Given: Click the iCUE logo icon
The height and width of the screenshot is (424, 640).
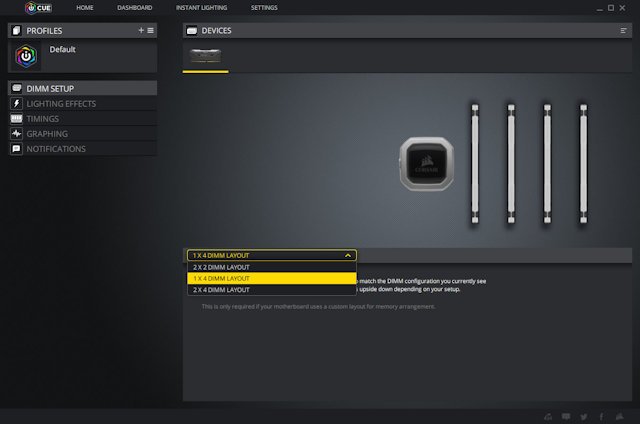Looking at the screenshot, I should [x=38, y=7].
